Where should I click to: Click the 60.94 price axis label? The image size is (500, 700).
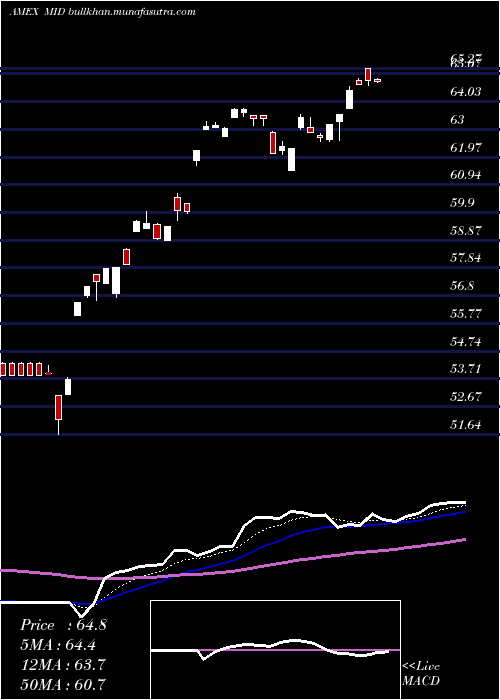coord(466,175)
